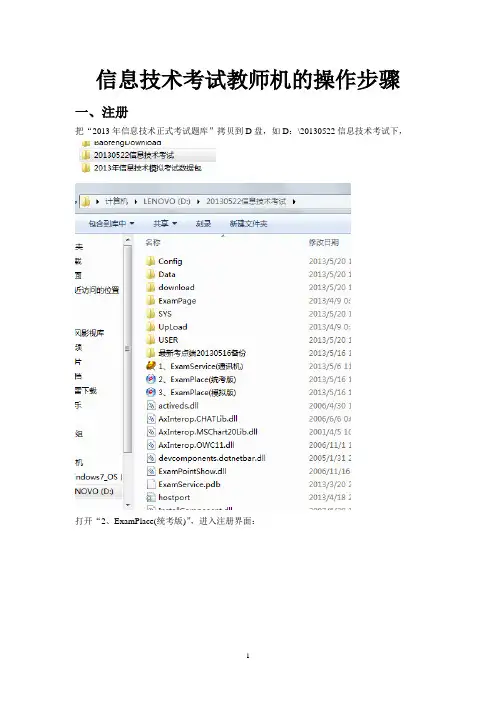496x702 pixels.
Task: Click the date 2013/4/18 for hostport
Action: pyautogui.click(x=329, y=497)
